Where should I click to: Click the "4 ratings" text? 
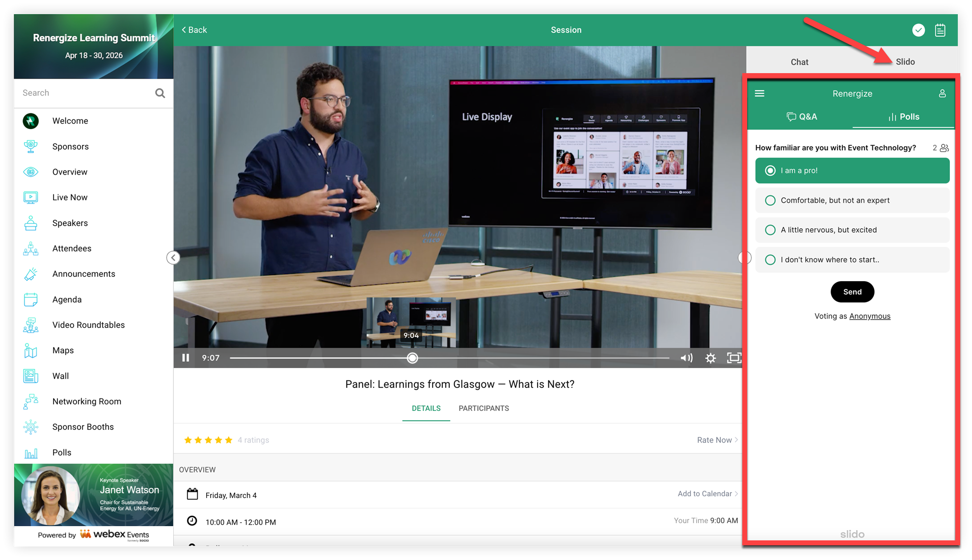pos(253,440)
